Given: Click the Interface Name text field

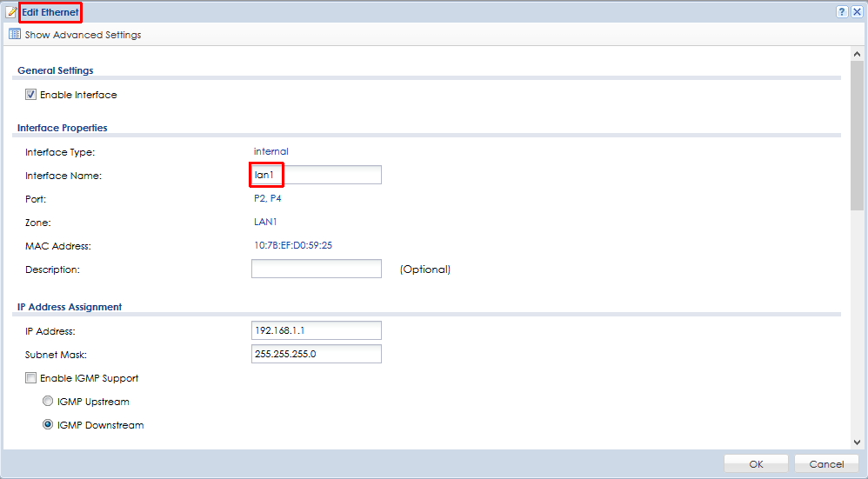Looking at the screenshot, I should 316,175.
